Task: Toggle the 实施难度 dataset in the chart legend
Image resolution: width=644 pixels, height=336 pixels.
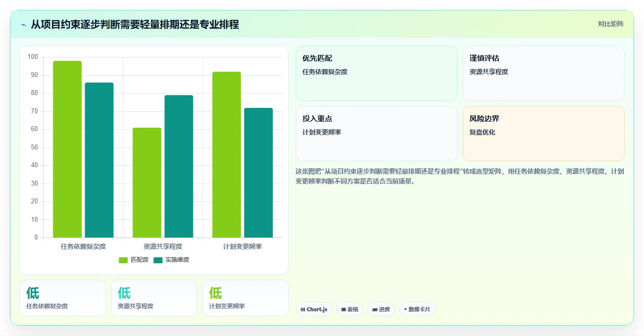Action: pyautogui.click(x=171, y=260)
